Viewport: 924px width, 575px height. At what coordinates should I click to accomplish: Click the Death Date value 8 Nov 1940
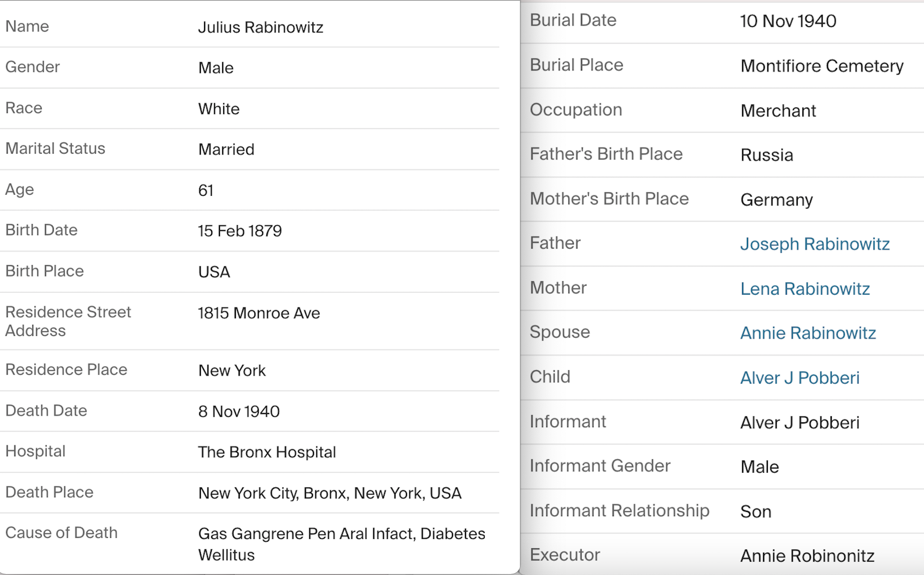[239, 411]
